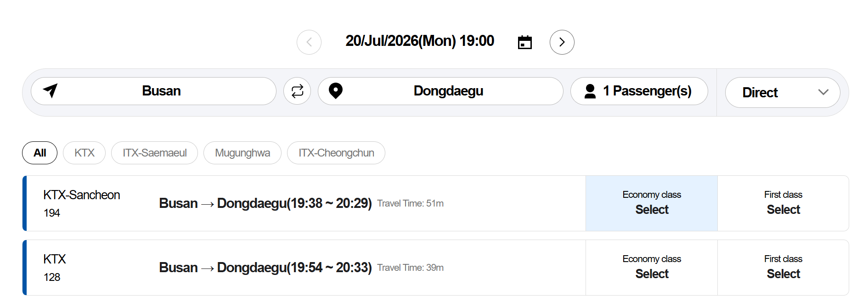Screen dimensions: 868x302
Task: Swap departure and arrival stations
Action: [297, 91]
